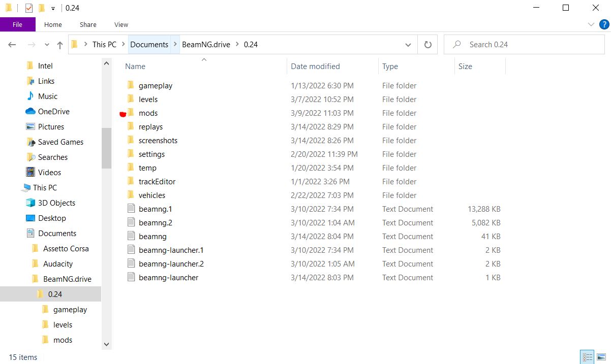Viewport: 611px width, 364px height.
Task: Click the Desktop icon in sidebar
Action: point(30,218)
